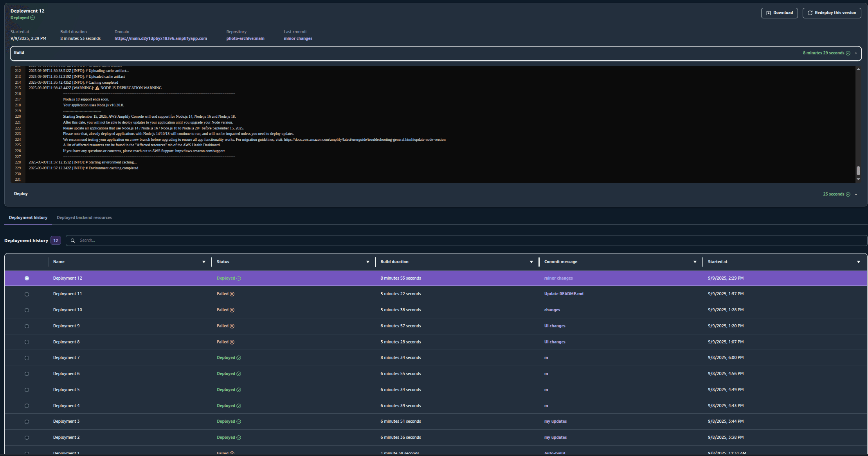The height and width of the screenshot is (456, 868).
Task: Click the log scroll-up arrow icon
Action: (858, 69)
